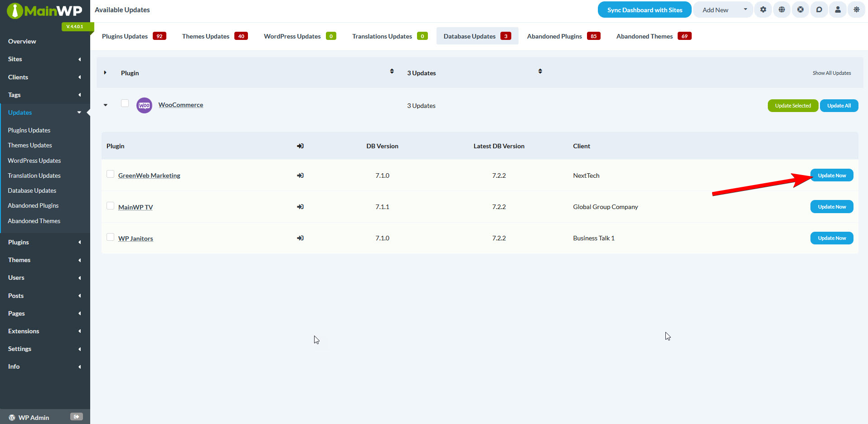This screenshot has height=424, width=868.
Task: Click Update Now for WP Janitors
Action: pyautogui.click(x=832, y=238)
